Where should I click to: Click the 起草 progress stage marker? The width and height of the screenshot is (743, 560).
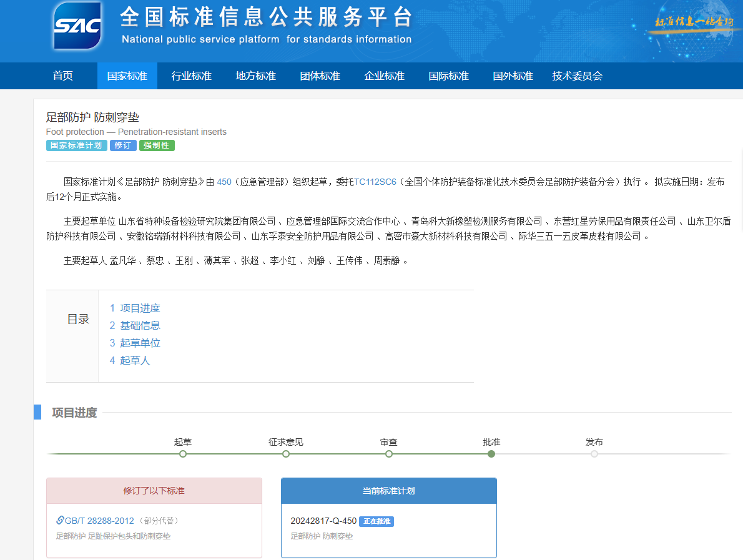[183, 454]
